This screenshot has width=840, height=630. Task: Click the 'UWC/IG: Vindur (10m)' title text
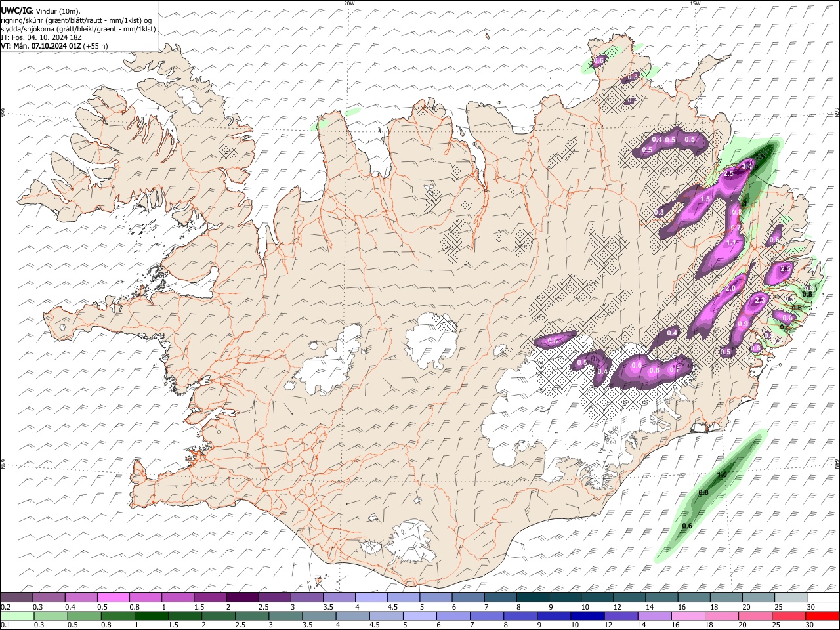tap(41, 11)
